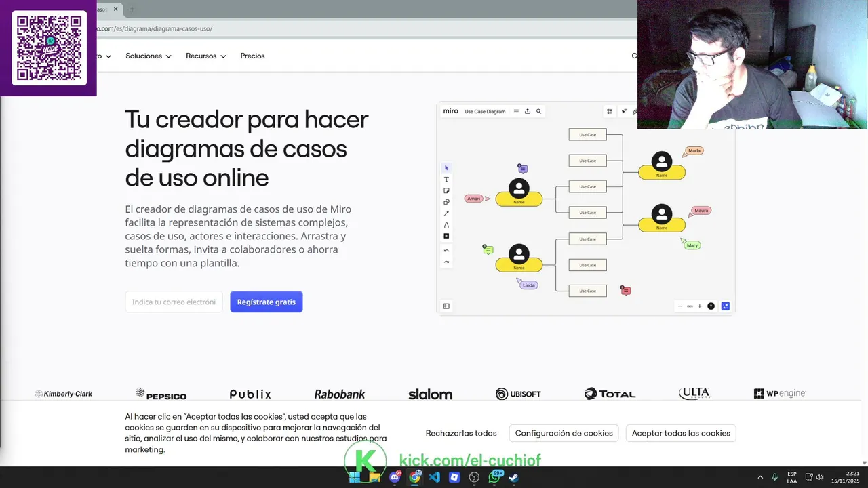Open Visual Studio Code from taskbar
868x488 pixels.
click(x=435, y=477)
